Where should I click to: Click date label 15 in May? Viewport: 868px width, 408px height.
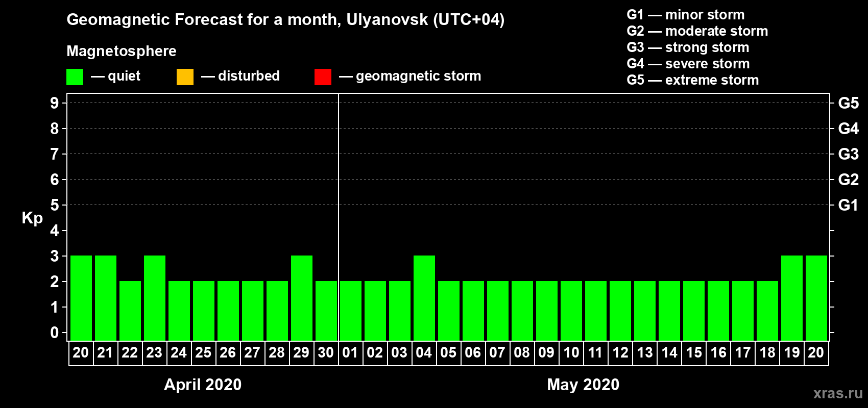[x=694, y=352]
